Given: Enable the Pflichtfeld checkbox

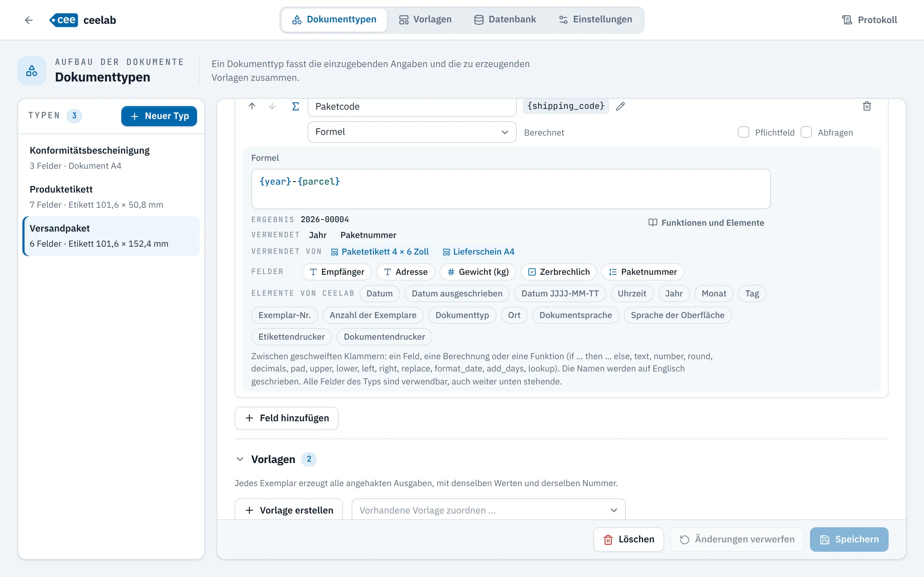Looking at the screenshot, I should pos(743,132).
